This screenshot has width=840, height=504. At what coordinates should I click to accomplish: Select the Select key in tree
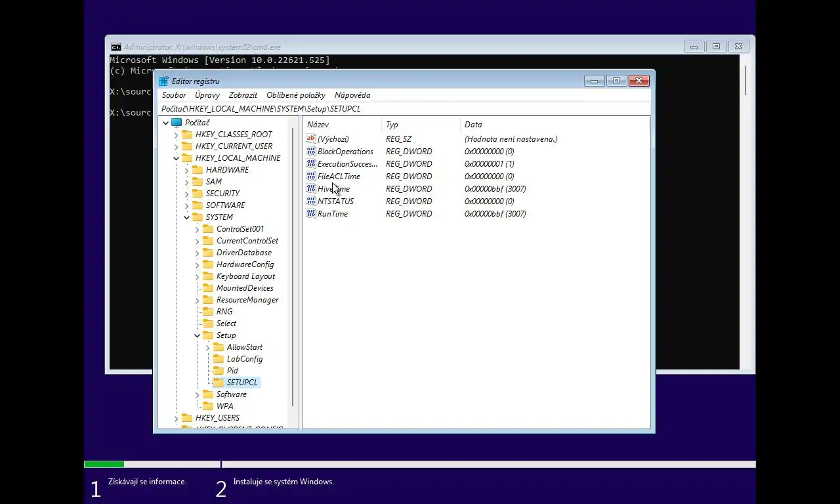tap(226, 324)
